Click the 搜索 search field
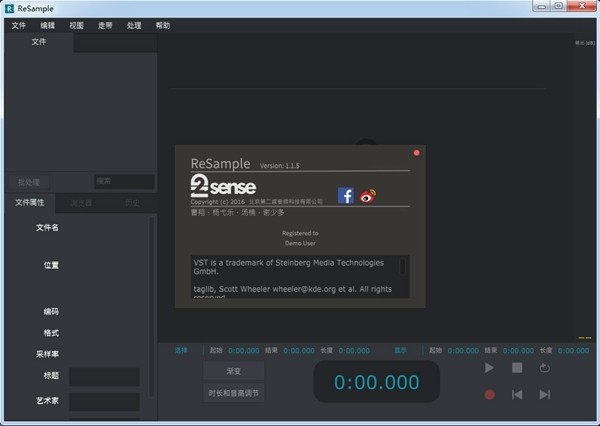Viewport: 600px width, 426px height. point(124,182)
